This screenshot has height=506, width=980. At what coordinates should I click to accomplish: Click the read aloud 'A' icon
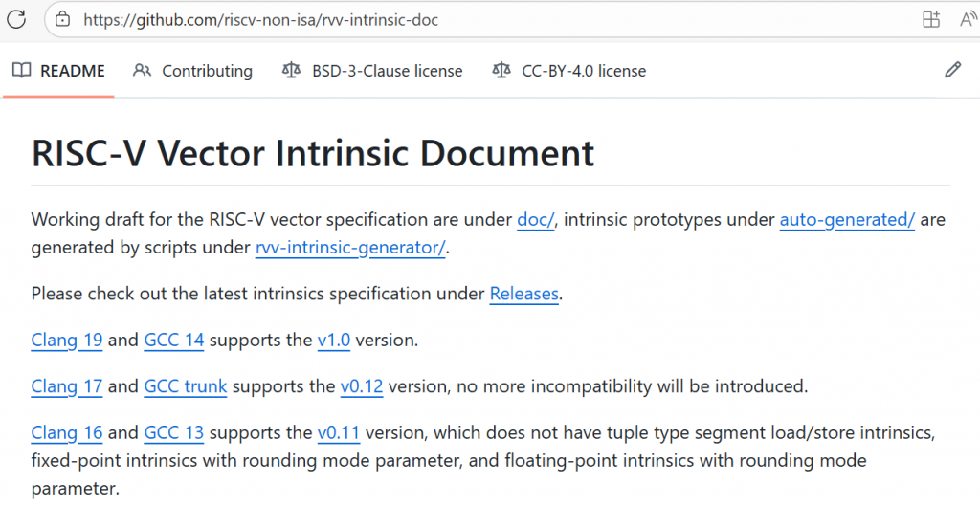[969, 19]
